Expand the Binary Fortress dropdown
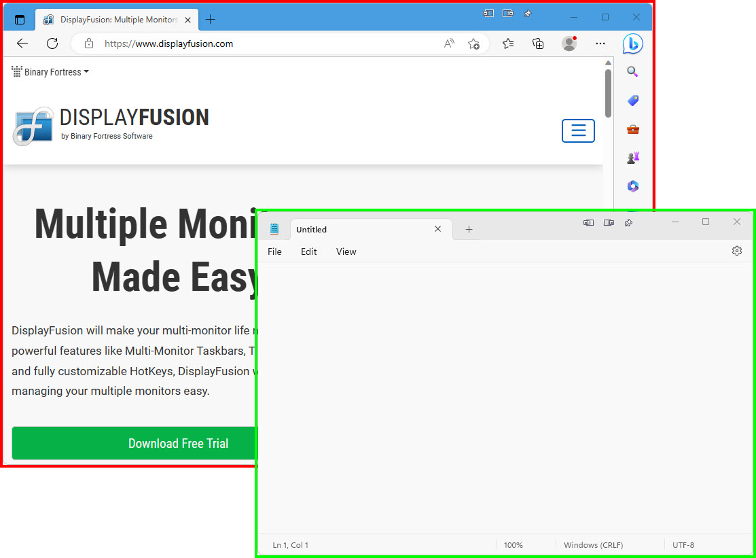 [51, 72]
